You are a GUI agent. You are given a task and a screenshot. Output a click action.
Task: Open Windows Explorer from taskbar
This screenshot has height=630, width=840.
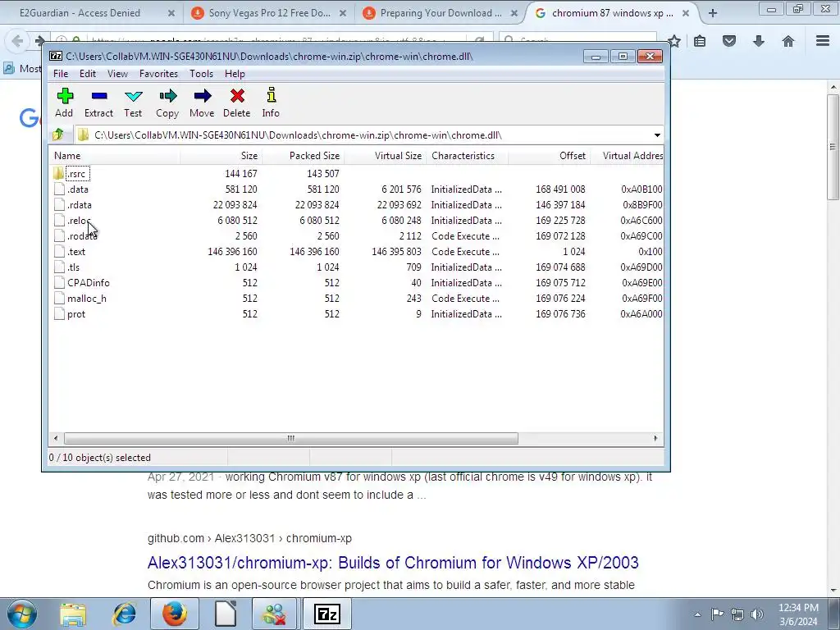[x=73, y=614]
